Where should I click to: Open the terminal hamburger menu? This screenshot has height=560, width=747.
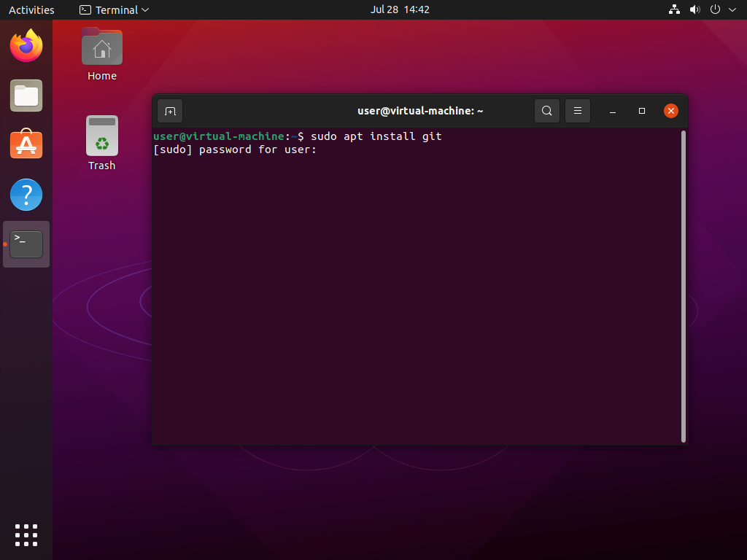(x=577, y=111)
